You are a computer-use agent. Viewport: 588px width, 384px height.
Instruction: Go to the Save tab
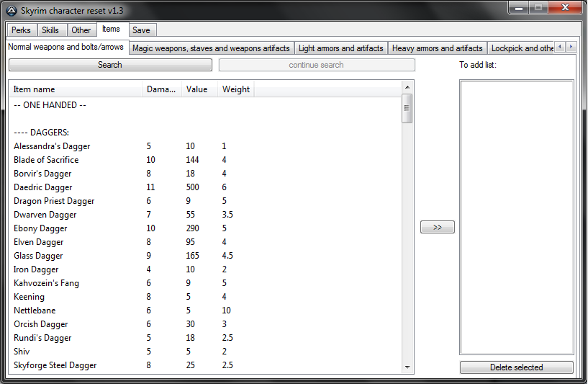click(x=141, y=30)
